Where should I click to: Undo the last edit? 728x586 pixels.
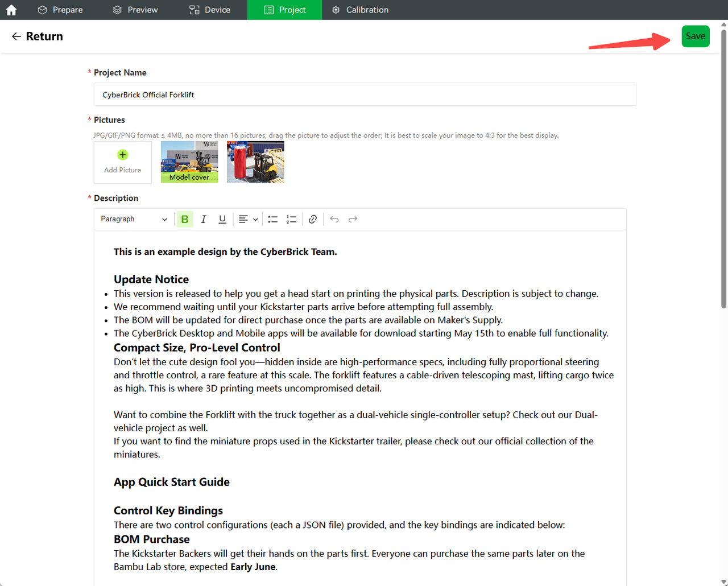334,219
